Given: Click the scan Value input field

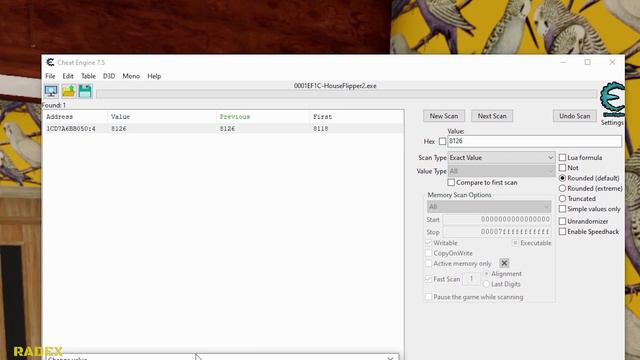Looking at the screenshot, I should 534,141.
